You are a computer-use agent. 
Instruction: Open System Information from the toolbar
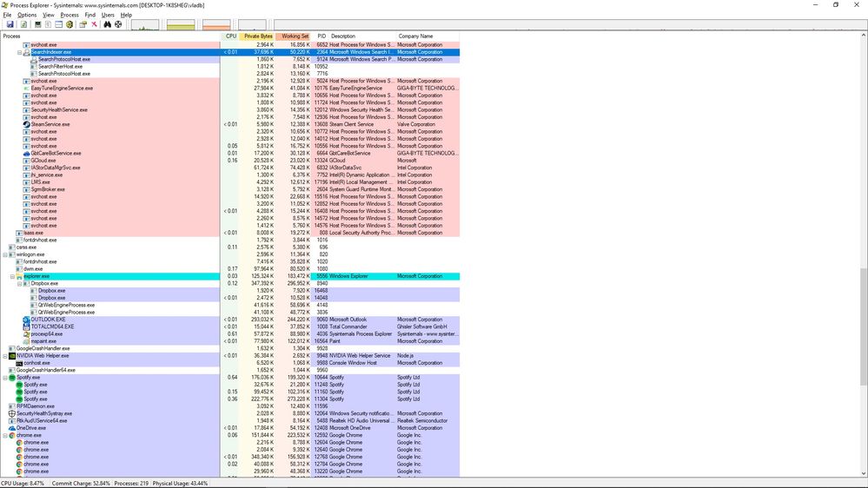pyautogui.click(x=37, y=24)
